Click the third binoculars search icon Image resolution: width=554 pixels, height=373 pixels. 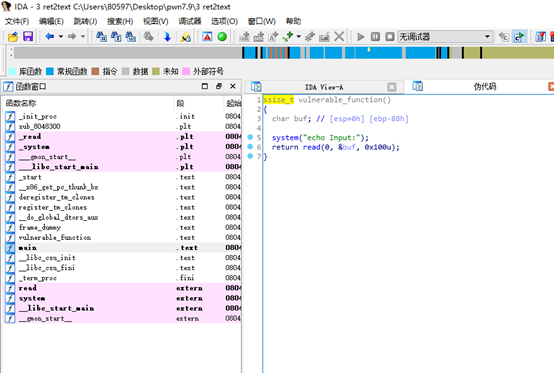(130, 36)
